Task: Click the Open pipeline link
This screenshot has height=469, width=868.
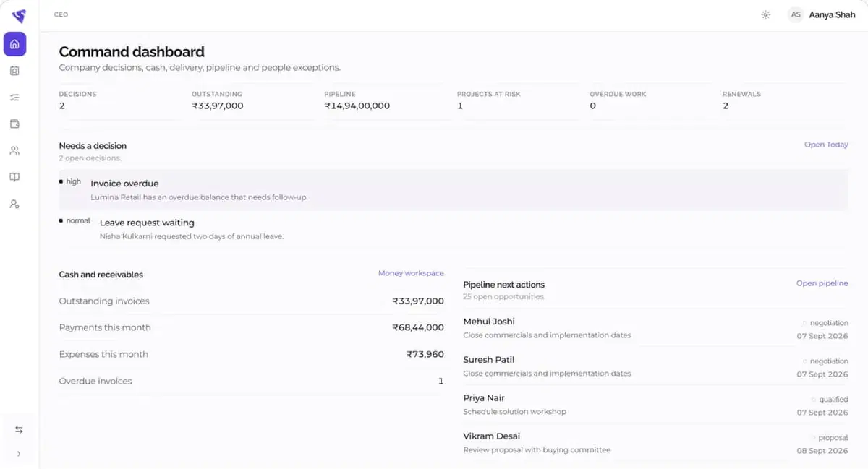Action: click(x=822, y=283)
